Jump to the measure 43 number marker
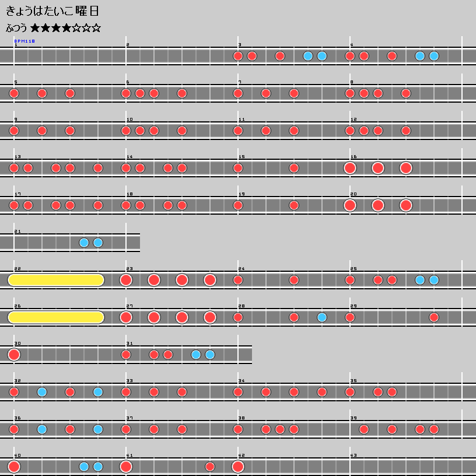476x476 pixels. pos(353,455)
